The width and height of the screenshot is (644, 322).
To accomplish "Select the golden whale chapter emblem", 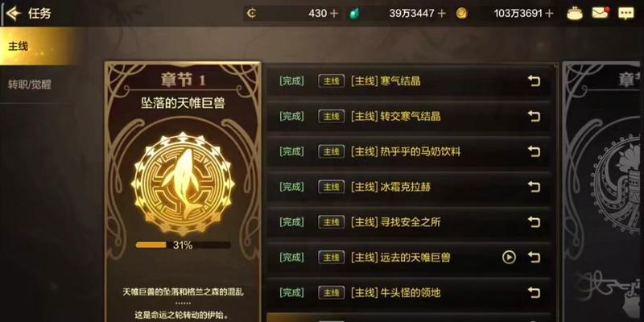I will coord(183,184).
